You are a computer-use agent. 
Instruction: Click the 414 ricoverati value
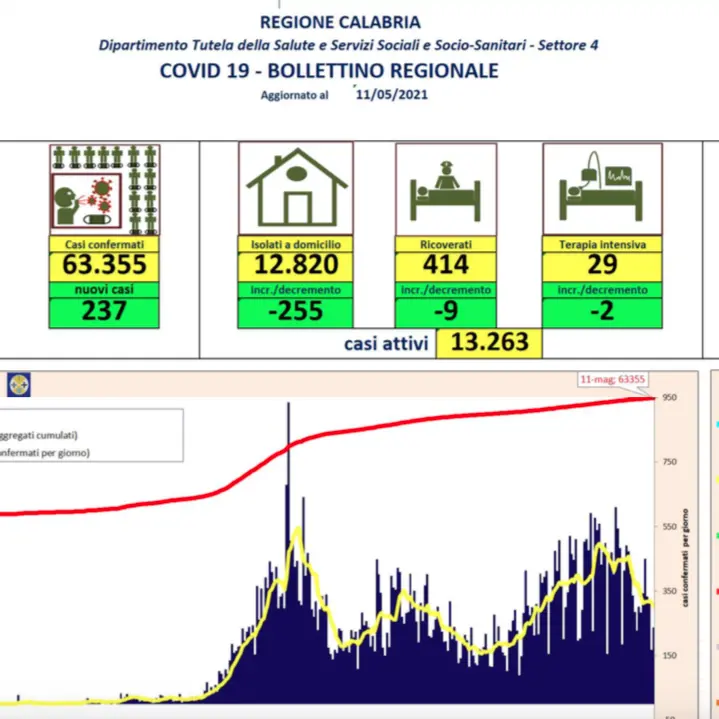click(x=444, y=264)
